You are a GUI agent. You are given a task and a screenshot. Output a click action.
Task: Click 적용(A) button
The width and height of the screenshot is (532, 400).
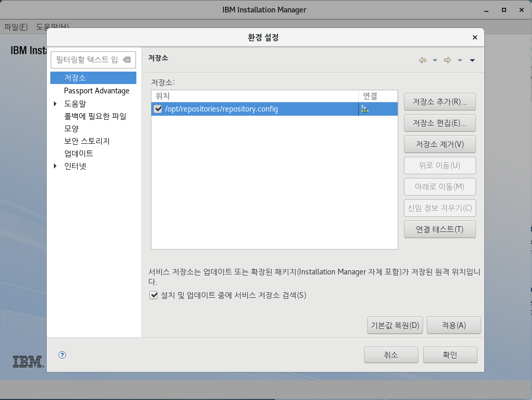[x=454, y=325]
